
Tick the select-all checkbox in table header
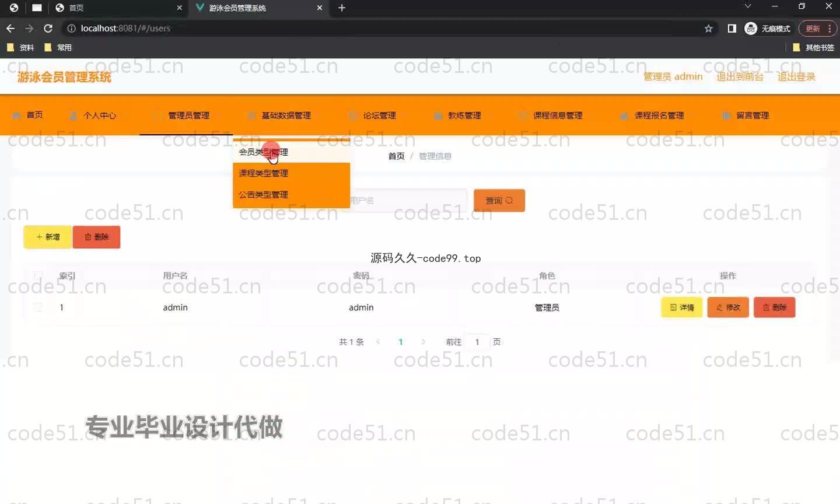38,275
